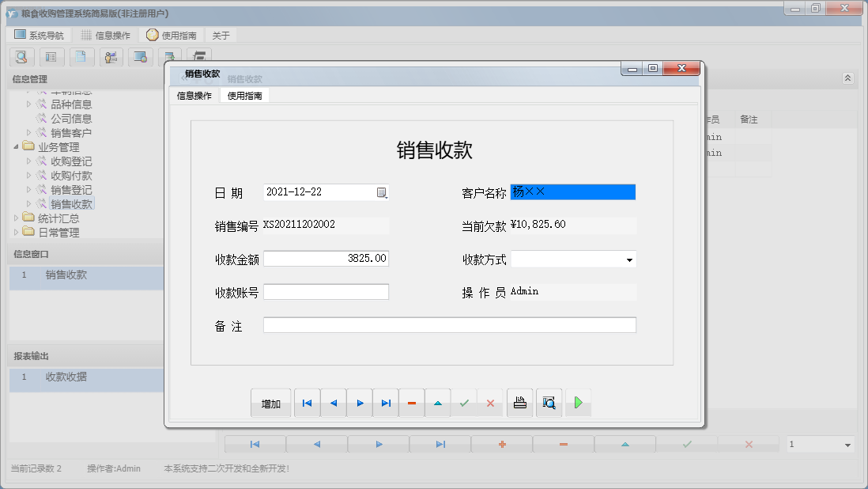This screenshot has width=868, height=489.
Task: Select the search magnifier icon on the top toolbar
Action: tap(21, 57)
